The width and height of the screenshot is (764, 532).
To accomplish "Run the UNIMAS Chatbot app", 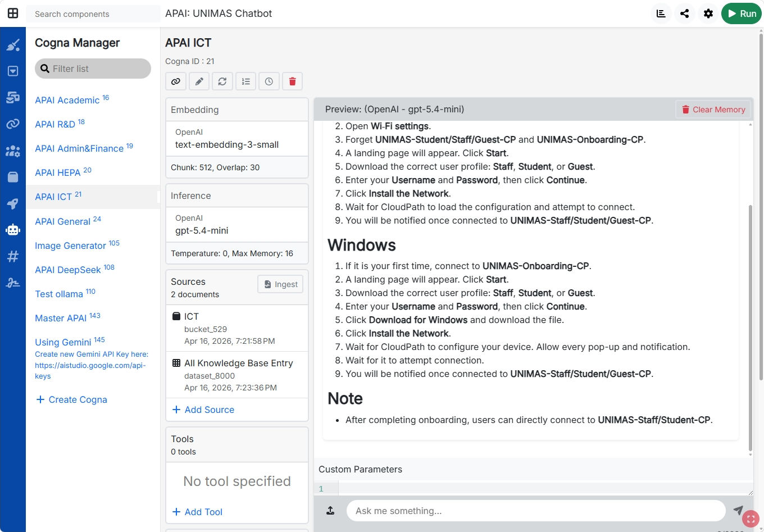I will tap(742, 13).
